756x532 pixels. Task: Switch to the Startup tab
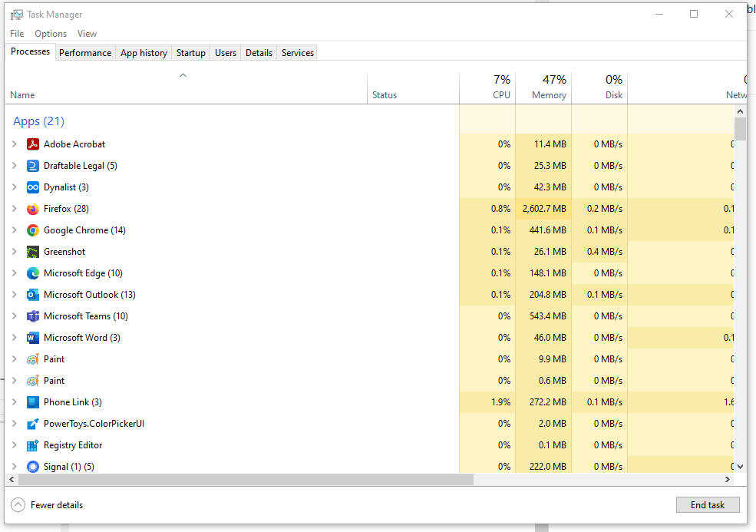[x=191, y=52]
